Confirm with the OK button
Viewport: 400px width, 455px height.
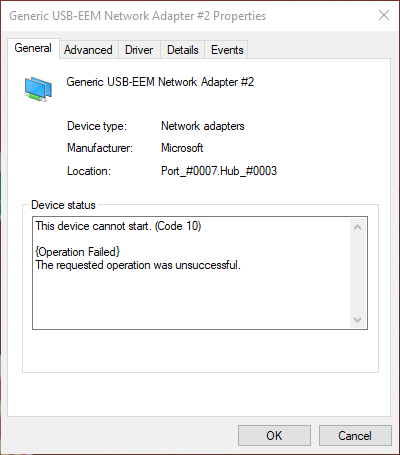274,435
